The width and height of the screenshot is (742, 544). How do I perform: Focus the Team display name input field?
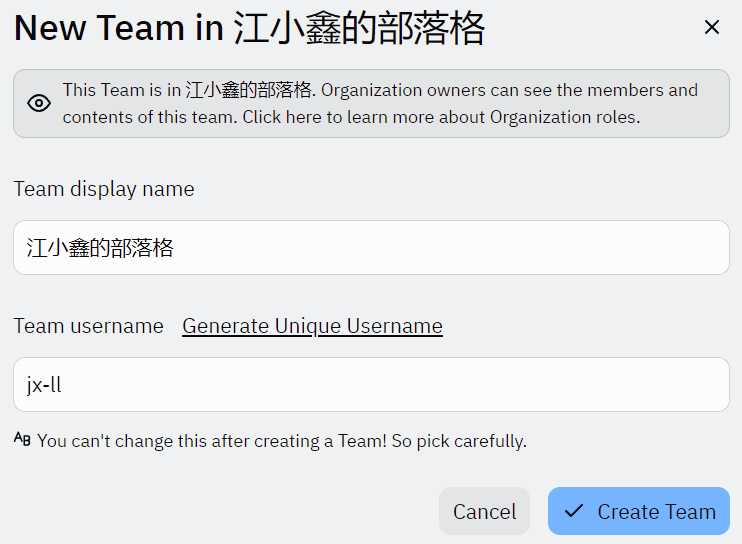click(x=371, y=247)
